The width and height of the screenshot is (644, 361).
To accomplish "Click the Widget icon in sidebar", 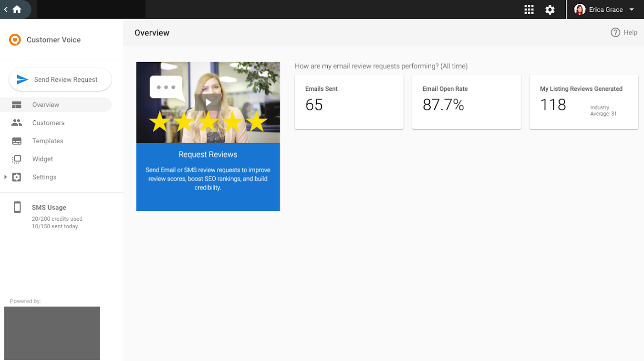I will click(17, 159).
